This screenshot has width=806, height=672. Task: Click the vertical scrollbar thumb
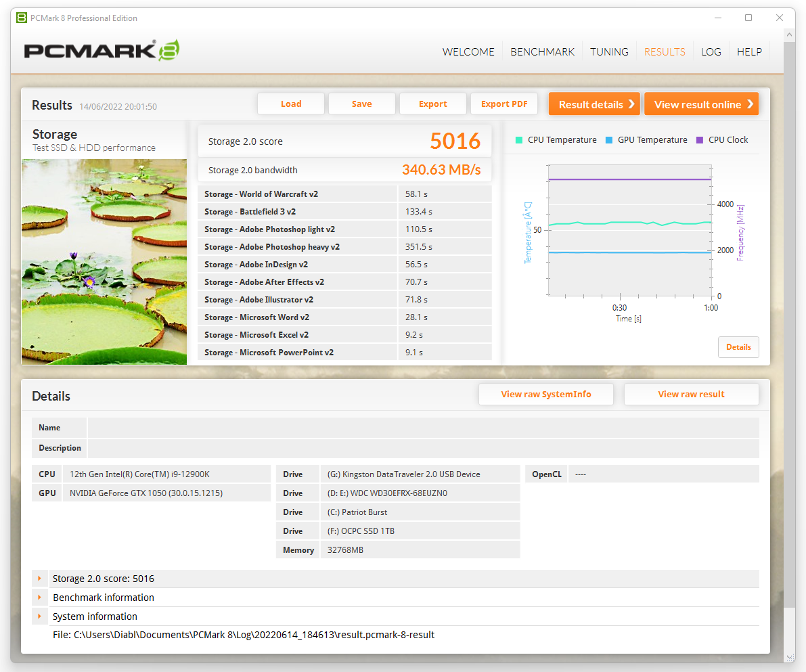click(789, 324)
